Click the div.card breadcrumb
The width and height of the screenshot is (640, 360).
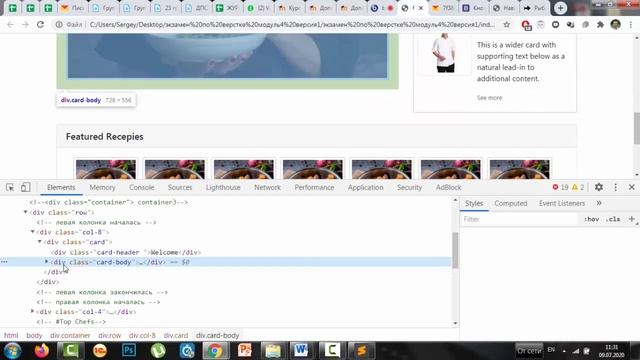tap(176, 335)
